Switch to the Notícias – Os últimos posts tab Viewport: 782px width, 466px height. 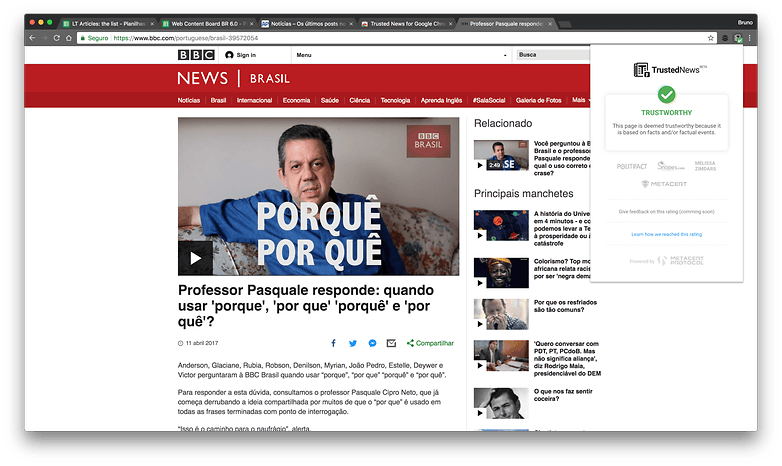point(308,23)
